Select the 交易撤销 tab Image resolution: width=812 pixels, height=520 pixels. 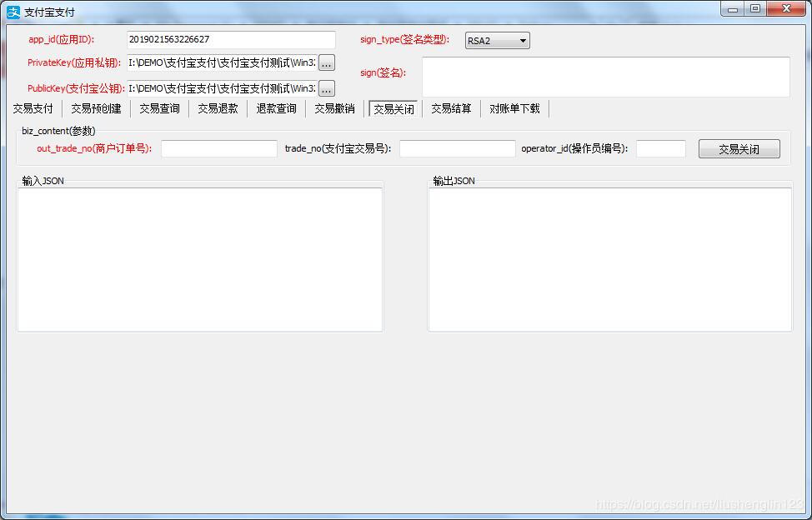pyautogui.click(x=334, y=108)
